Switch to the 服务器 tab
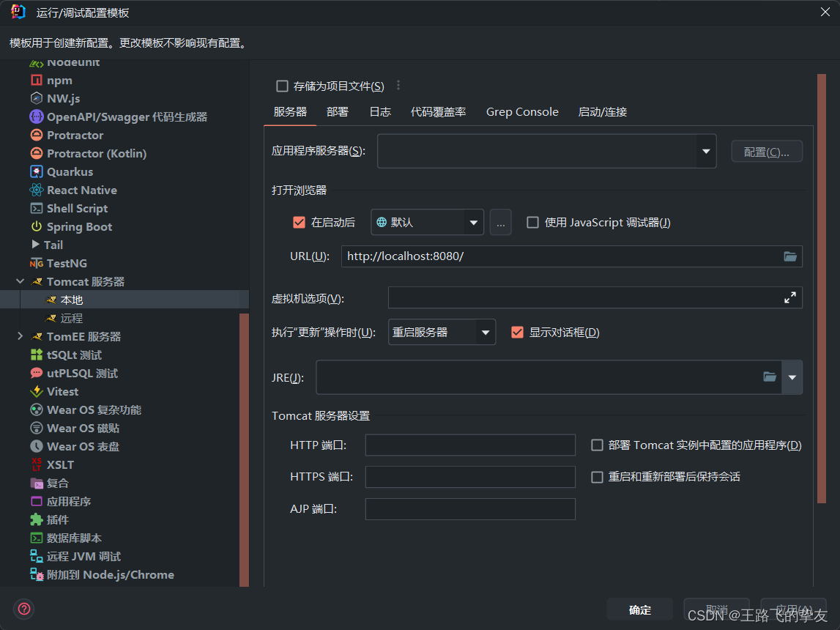 [x=290, y=112]
